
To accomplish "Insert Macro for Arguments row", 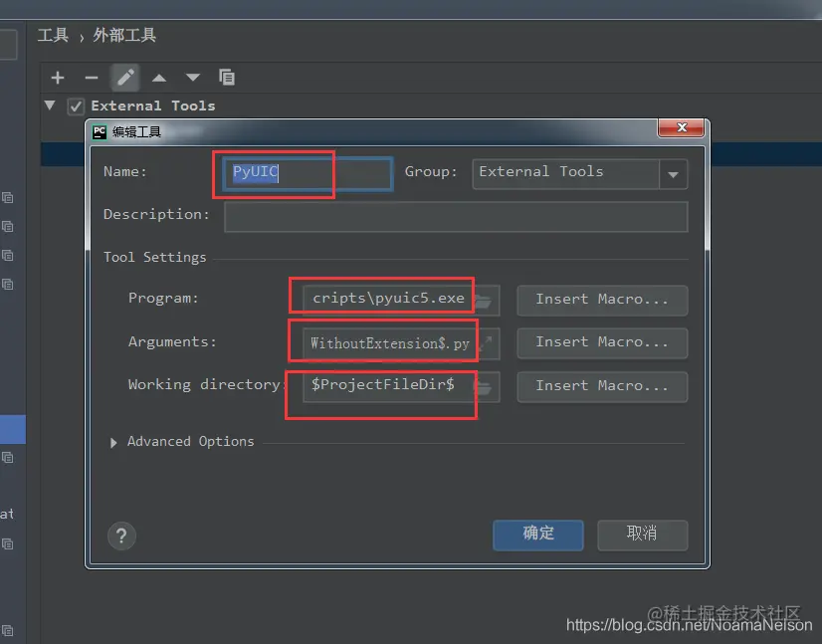I will 602,343.
